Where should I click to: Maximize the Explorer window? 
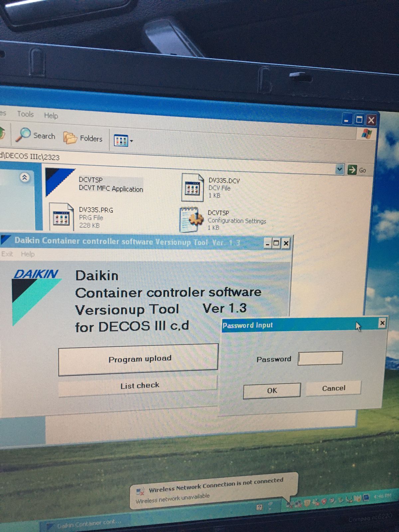point(359,120)
